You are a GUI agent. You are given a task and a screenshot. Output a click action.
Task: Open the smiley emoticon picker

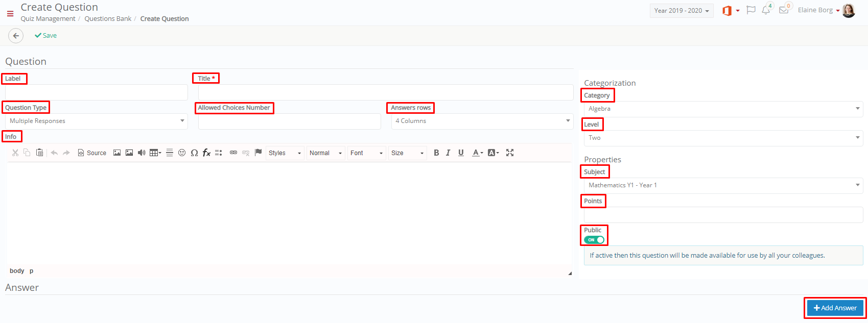(x=182, y=153)
